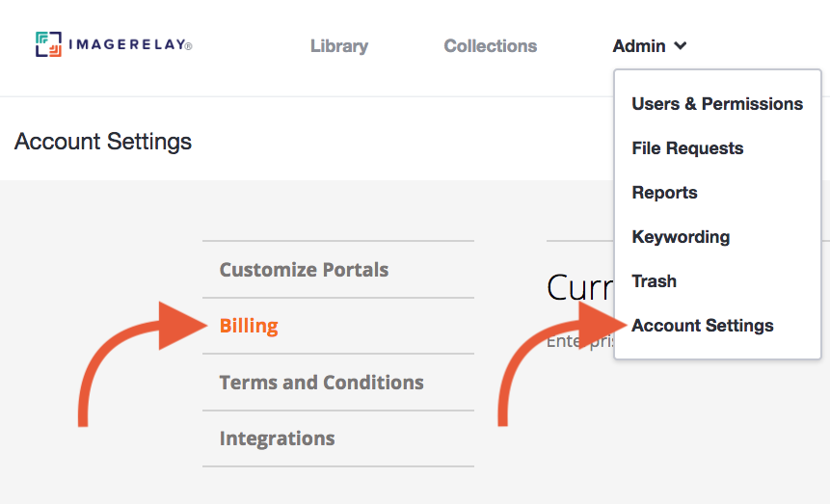
Task: Choose Account Settings in Admin dropdown
Action: point(703,326)
